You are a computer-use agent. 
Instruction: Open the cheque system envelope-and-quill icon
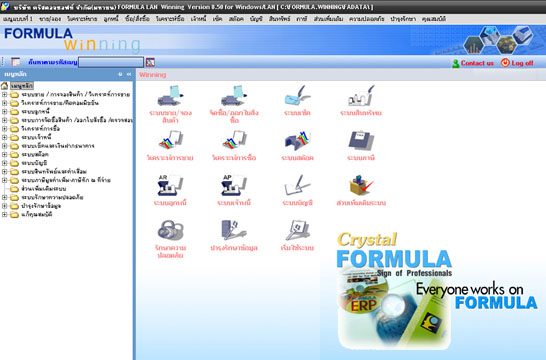pyautogui.click(x=297, y=95)
